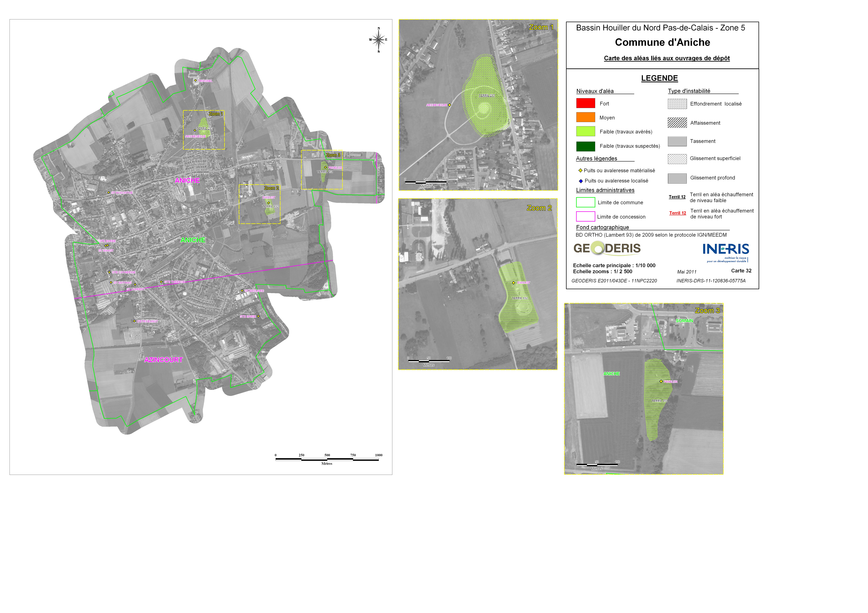Click the red underlined "Terril 12" sample
Image resolution: width=868 pixels, height=613 pixels.
[677, 213]
